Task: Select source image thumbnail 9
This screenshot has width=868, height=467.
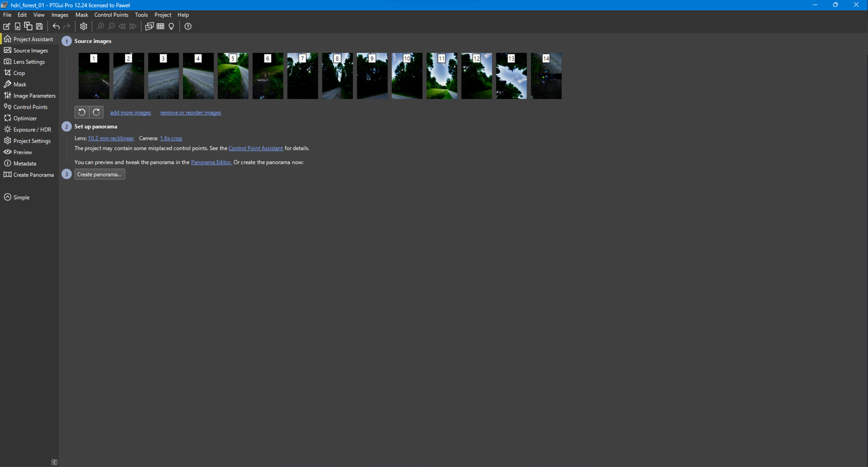Action: click(x=373, y=76)
